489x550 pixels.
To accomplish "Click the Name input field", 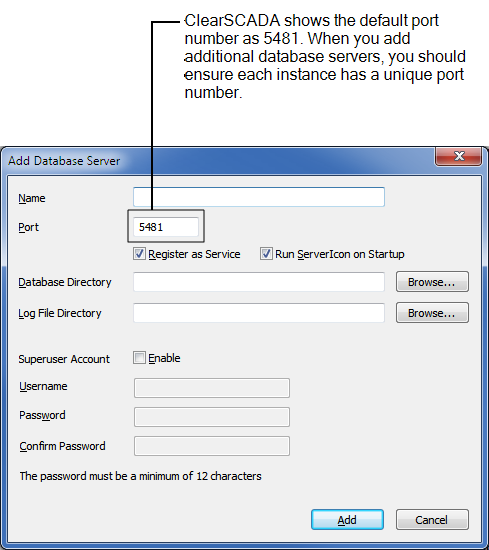I will [x=259, y=197].
